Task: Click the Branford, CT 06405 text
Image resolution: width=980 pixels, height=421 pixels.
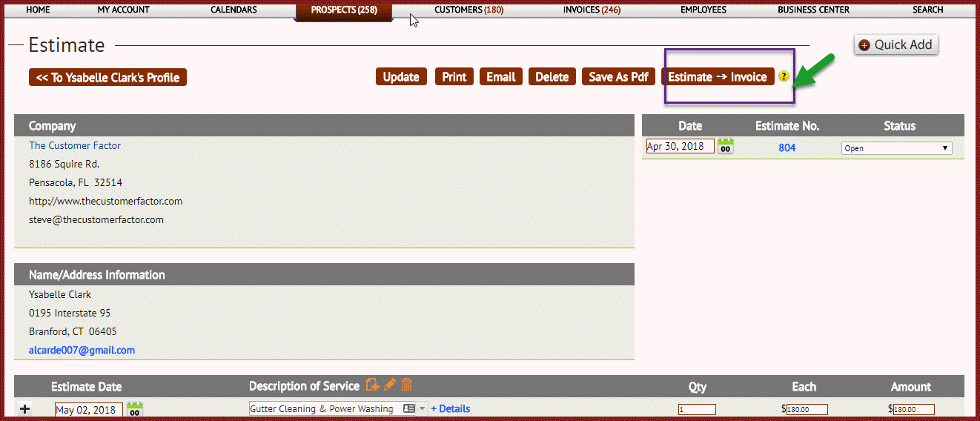Action: [x=73, y=331]
